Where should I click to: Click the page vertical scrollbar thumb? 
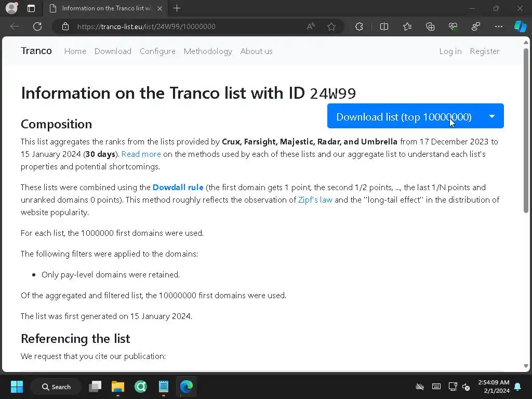(x=526, y=130)
